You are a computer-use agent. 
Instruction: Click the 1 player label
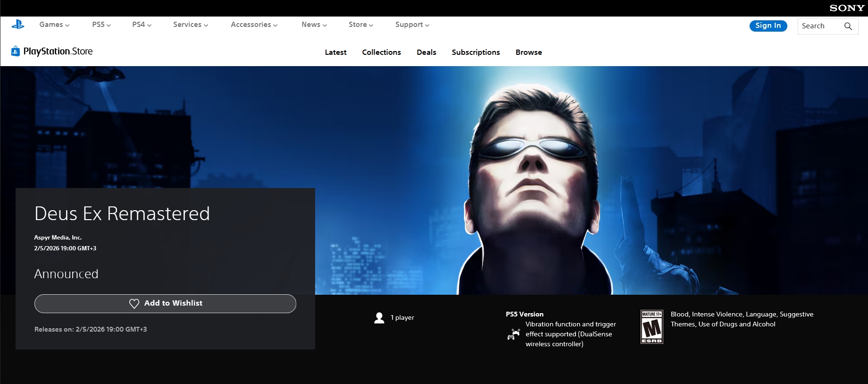[402, 317]
